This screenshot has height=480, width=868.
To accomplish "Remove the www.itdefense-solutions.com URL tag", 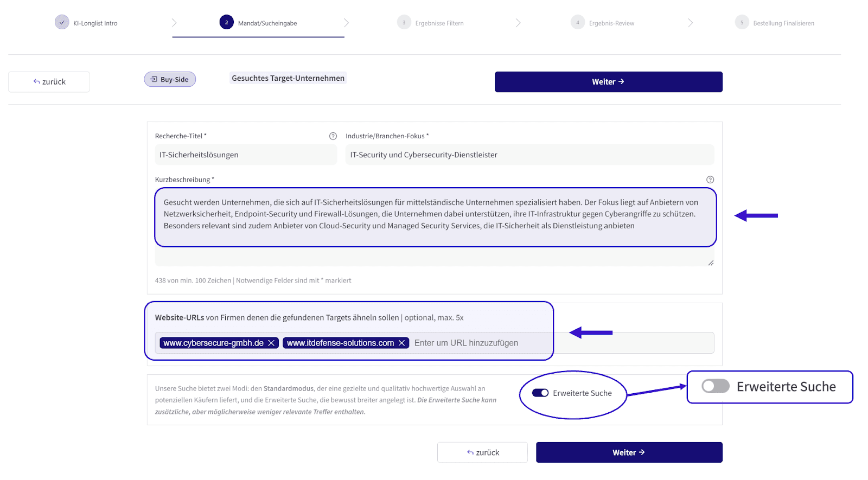I will click(401, 343).
